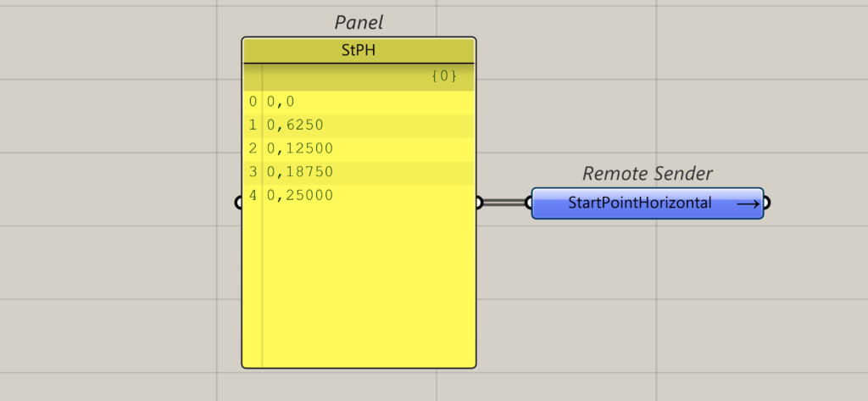868x401 pixels.
Task: Click the panel row showing 0,0
Action: click(281, 102)
